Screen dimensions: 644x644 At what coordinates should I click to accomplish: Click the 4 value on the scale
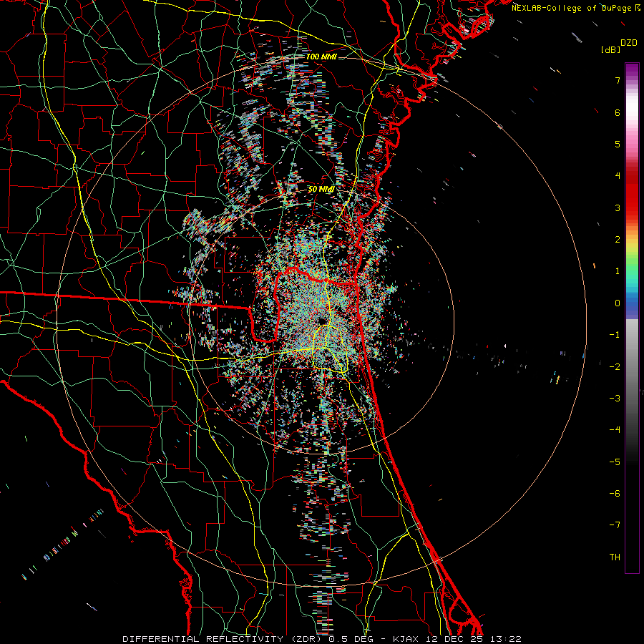tap(618, 176)
